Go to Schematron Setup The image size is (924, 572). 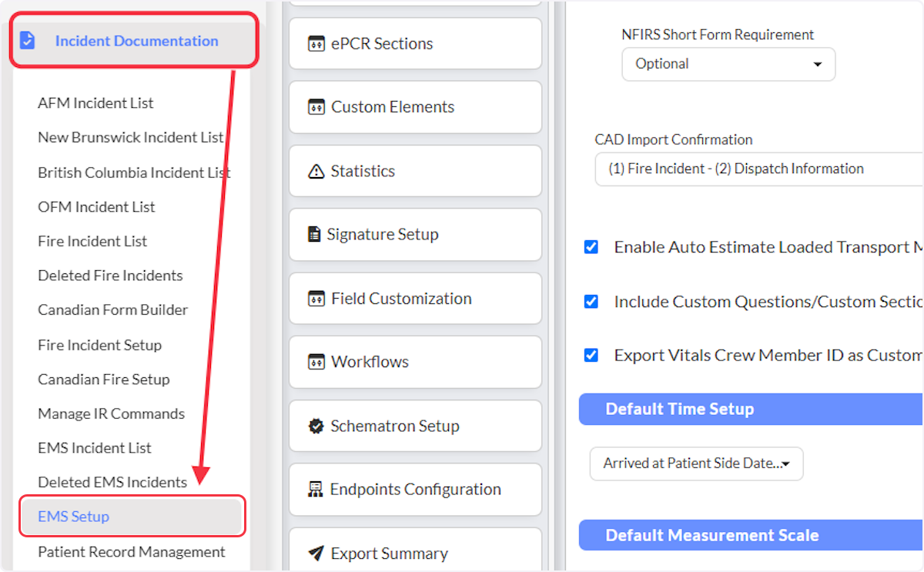tap(415, 426)
